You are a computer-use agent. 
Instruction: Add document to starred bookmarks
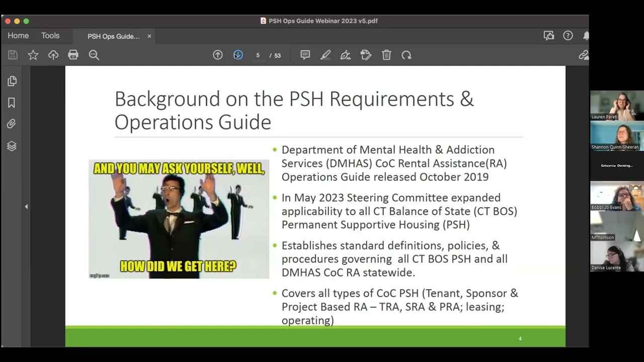click(x=33, y=55)
